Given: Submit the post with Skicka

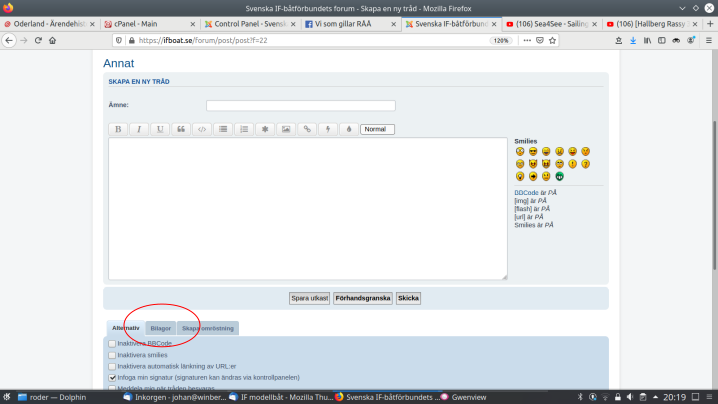Looking at the screenshot, I should [408, 298].
